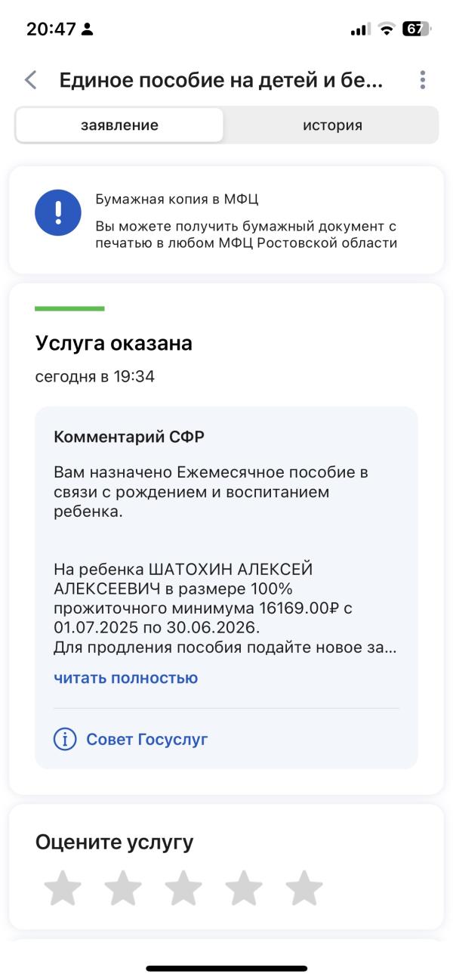This screenshot has width=453, height=980.
Task: Rate the service five stars
Action: [x=304, y=888]
